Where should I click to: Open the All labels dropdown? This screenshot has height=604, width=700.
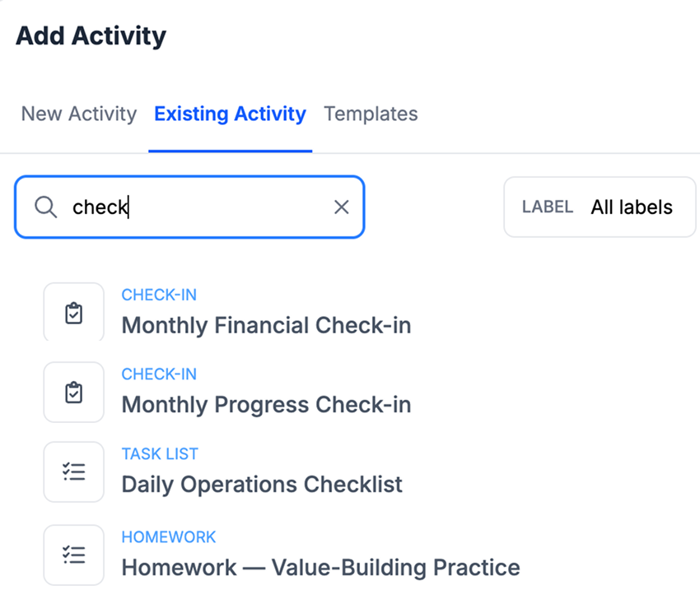pyautogui.click(x=631, y=207)
